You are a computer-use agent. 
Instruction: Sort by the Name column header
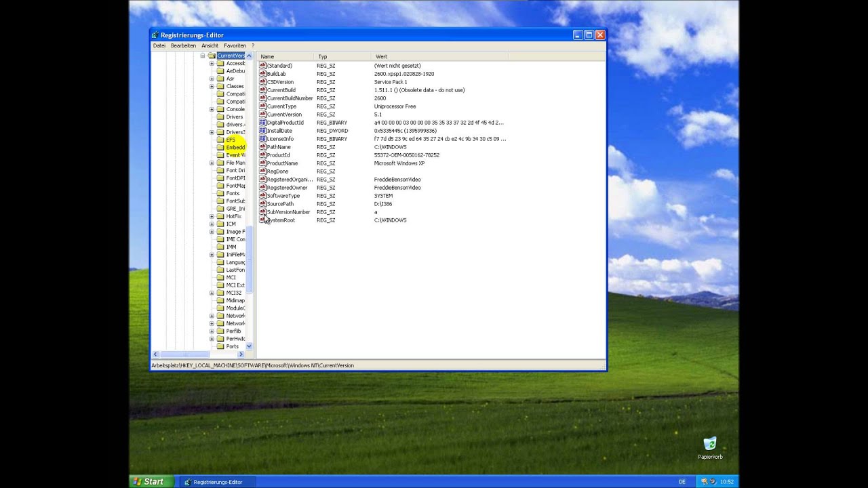[285, 56]
